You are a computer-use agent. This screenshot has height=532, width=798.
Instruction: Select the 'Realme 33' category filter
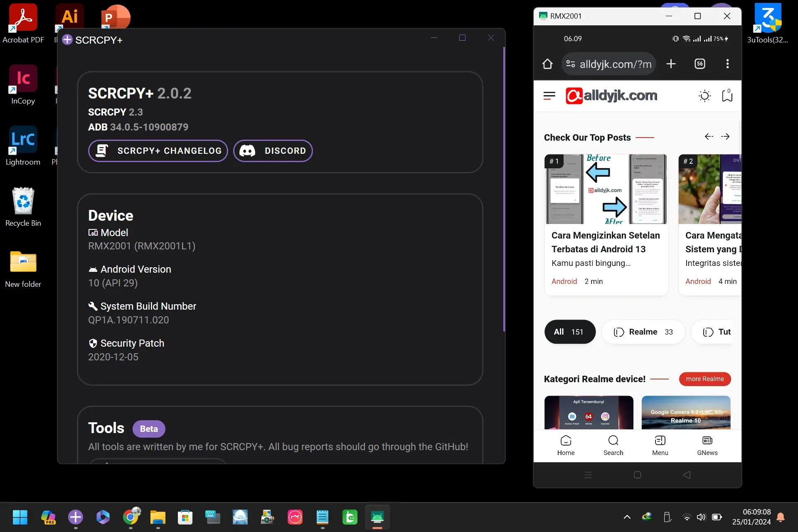[x=643, y=332]
